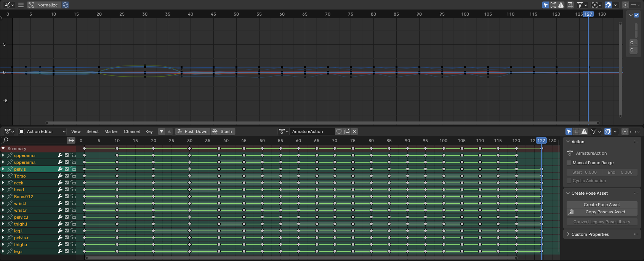Screen dimensions: 644x261
Task: Click the Normalize button in graph editor
Action: click(x=43, y=5)
